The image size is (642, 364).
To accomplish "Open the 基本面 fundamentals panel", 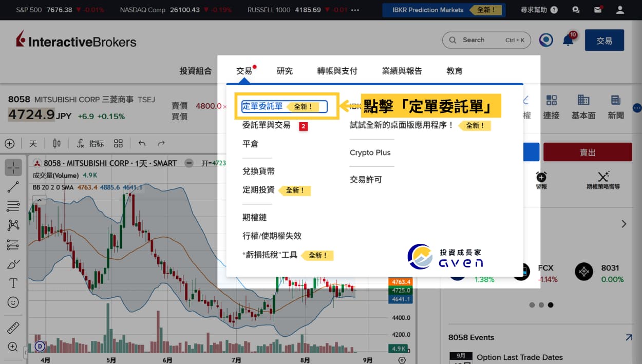I will point(583,107).
